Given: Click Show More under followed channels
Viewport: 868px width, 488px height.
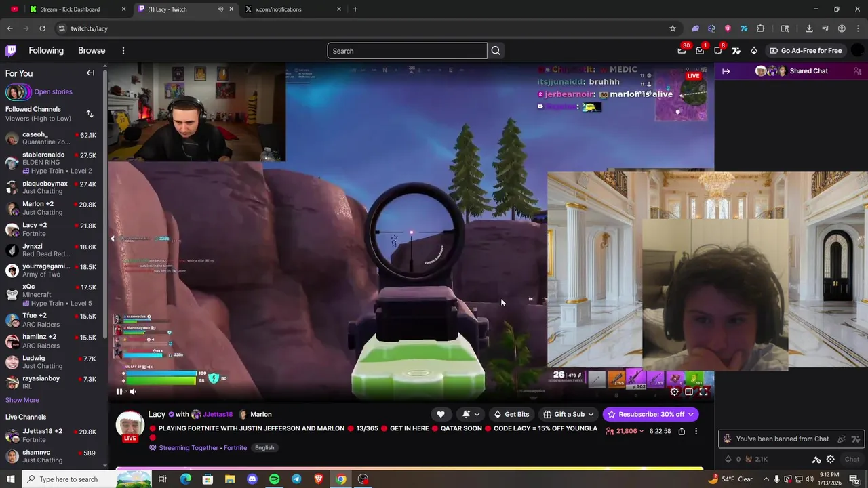Looking at the screenshot, I should pyautogui.click(x=22, y=400).
